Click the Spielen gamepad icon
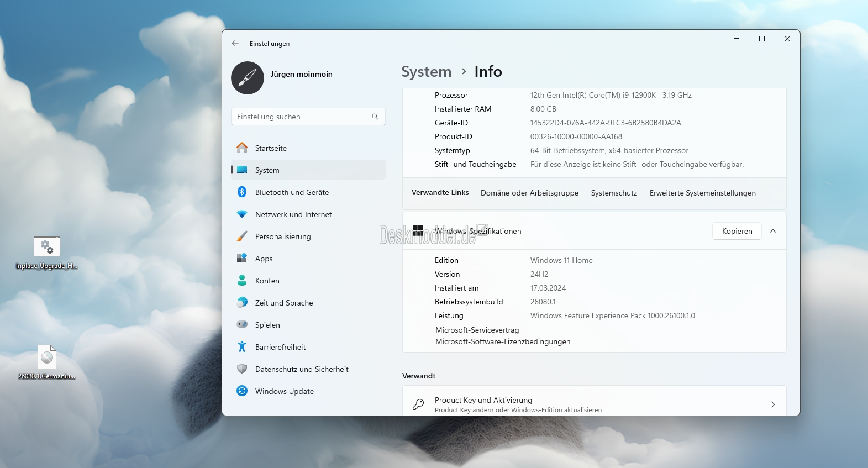 coord(242,324)
